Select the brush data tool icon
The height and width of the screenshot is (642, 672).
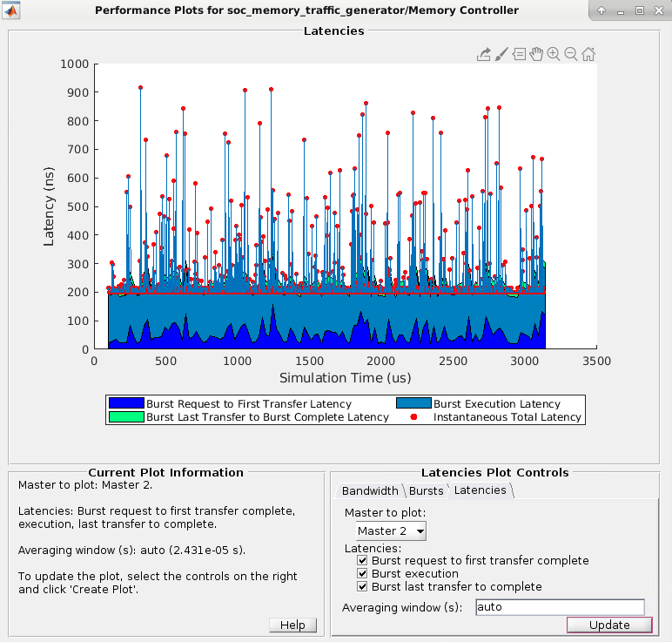501,55
